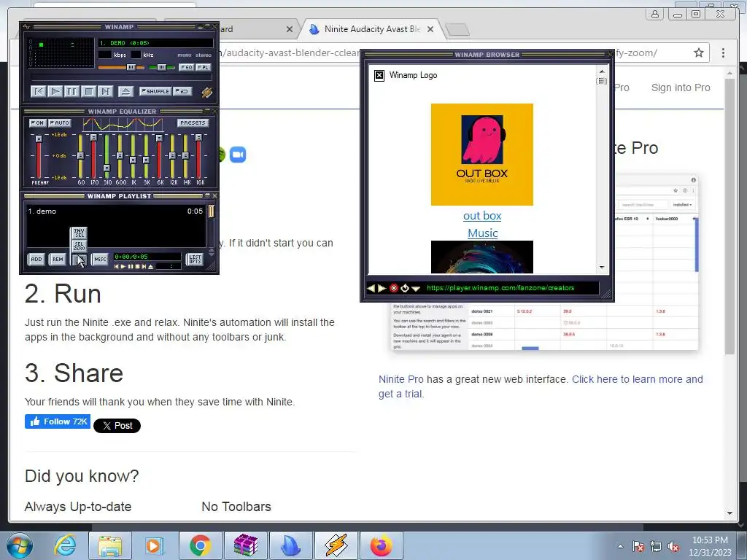This screenshot has height=560, width=747.
Task: Switch to the Ninite Audacity Avast Chrome tab
Action: [371, 29]
